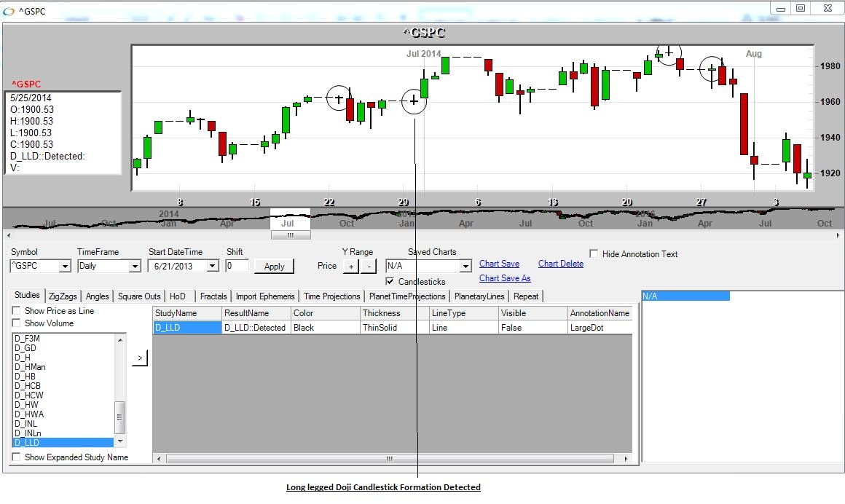
Task: Click the study list scroll up arrow
Action: (120, 339)
